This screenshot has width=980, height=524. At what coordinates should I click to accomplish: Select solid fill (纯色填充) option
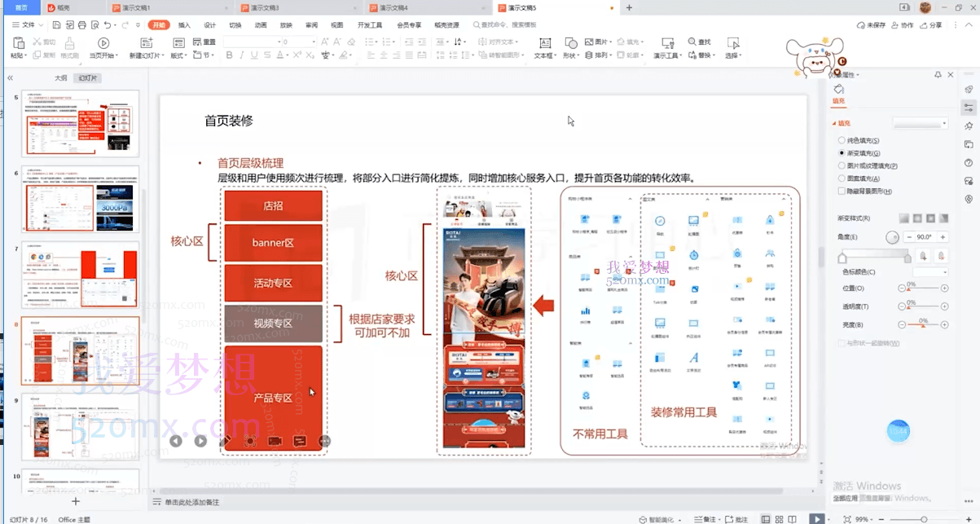[842, 141]
